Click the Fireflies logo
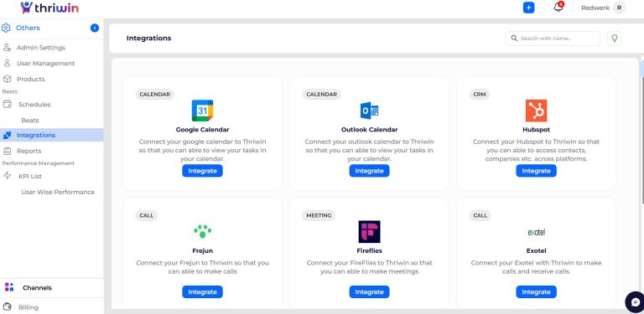 click(x=369, y=232)
